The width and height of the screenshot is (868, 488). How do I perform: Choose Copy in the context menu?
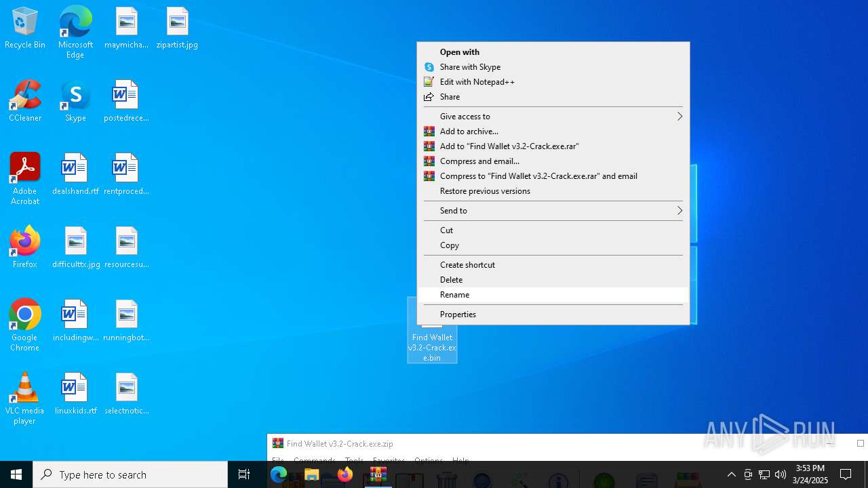[553, 245]
